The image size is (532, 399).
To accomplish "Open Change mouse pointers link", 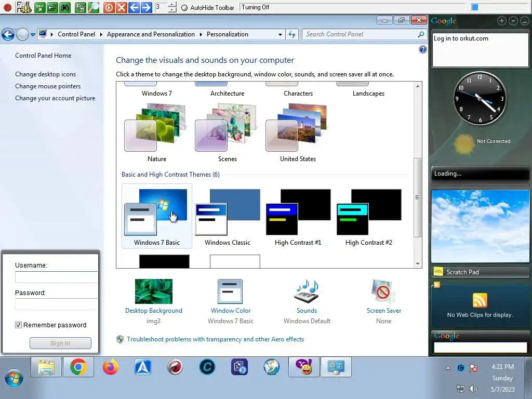I will (x=48, y=86).
